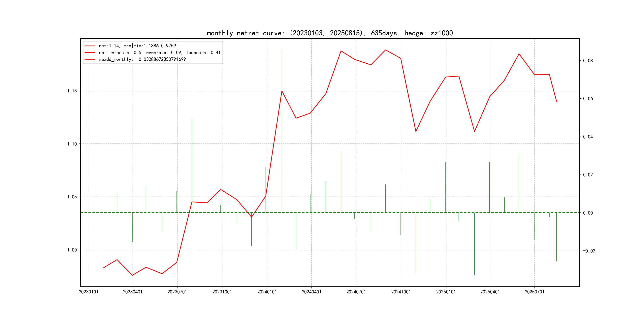Image resolution: width=644 pixels, height=322 pixels.
Task: Click right y-axis label 0.00
Action: point(588,213)
